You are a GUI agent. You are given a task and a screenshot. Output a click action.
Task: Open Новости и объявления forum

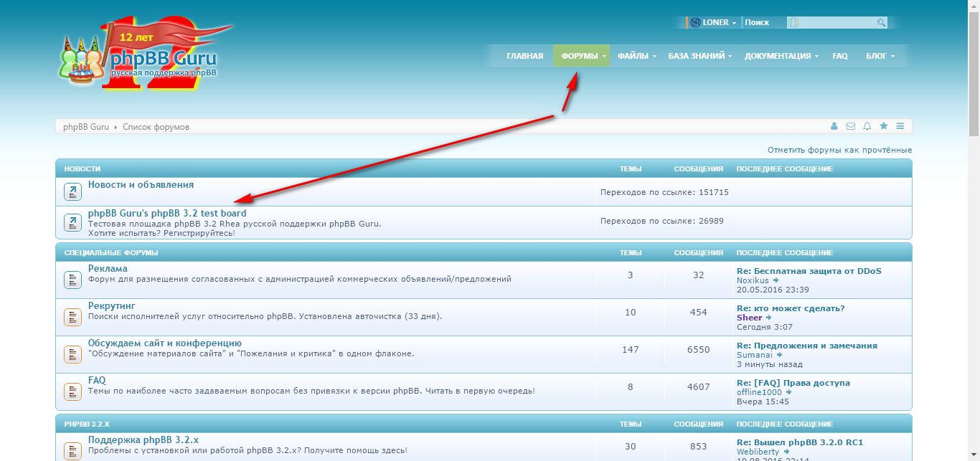pyautogui.click(x=141, y=184)
